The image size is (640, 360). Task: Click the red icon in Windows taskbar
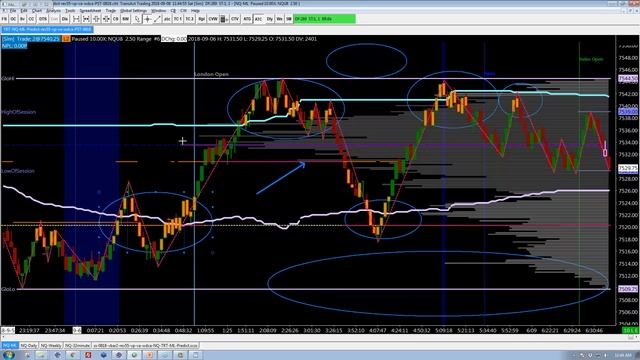[88, 354]
